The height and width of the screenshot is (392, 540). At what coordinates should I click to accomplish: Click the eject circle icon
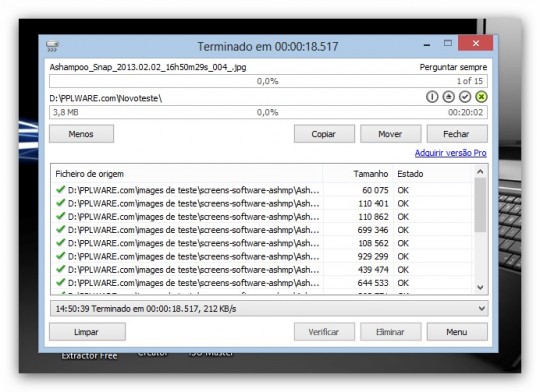[x=448, y=97]
